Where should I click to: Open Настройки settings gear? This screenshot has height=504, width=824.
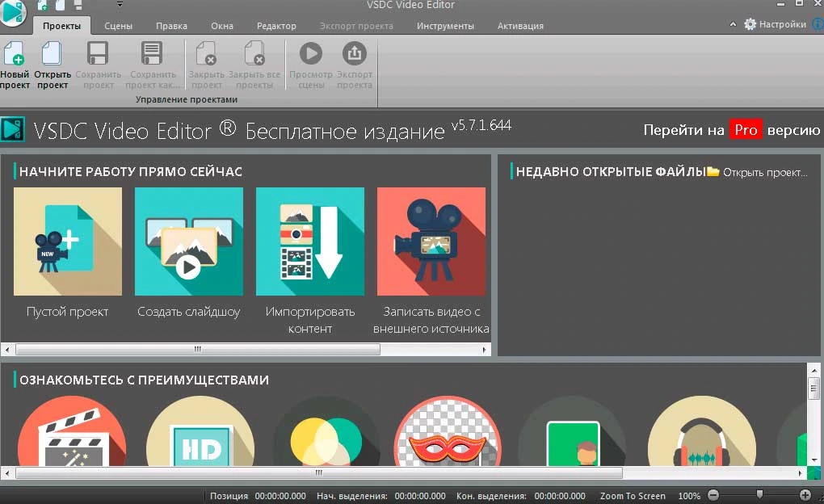coord(776,24)
